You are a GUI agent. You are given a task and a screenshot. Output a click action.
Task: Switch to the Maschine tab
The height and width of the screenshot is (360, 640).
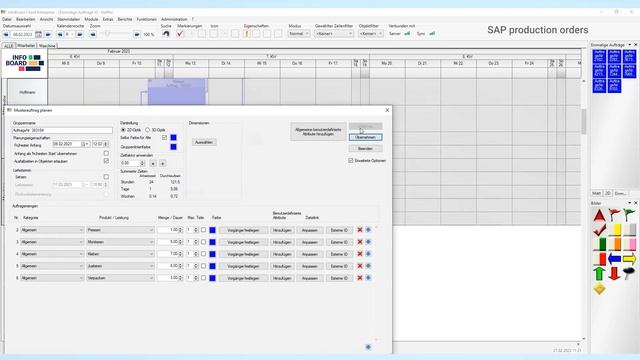[47, 46]
